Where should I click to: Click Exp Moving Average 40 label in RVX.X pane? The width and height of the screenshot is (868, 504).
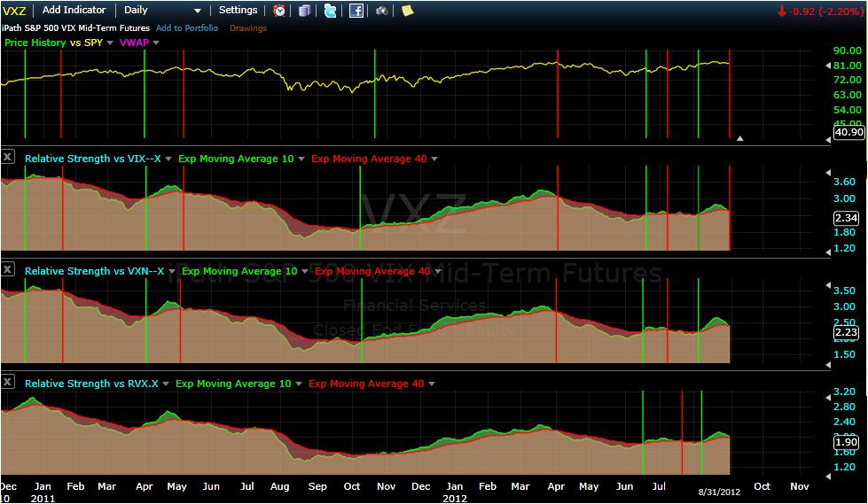366,384
